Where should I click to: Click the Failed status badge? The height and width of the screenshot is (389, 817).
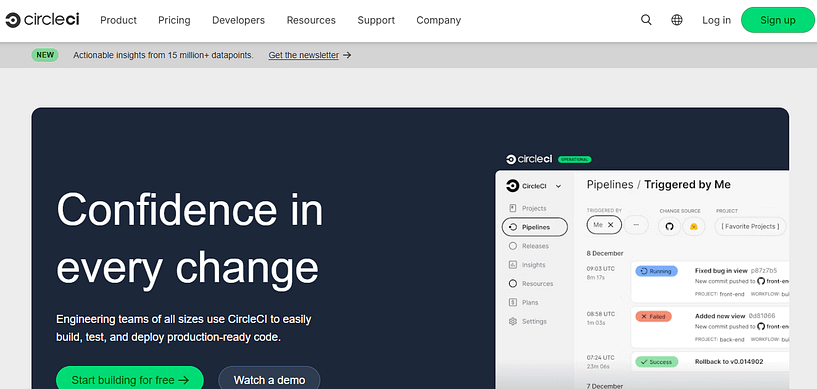[653, 316]
